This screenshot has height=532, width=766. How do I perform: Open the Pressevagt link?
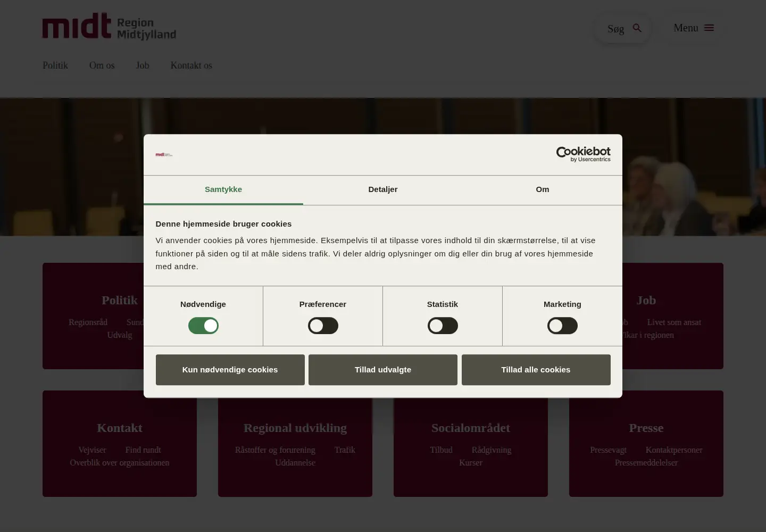[608, 450]
